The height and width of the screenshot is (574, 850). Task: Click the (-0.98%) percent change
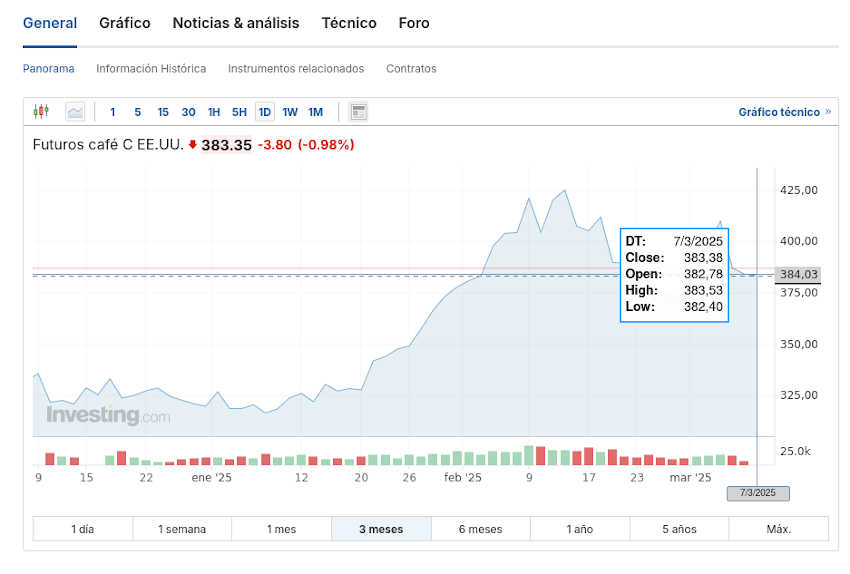[326, 145]
